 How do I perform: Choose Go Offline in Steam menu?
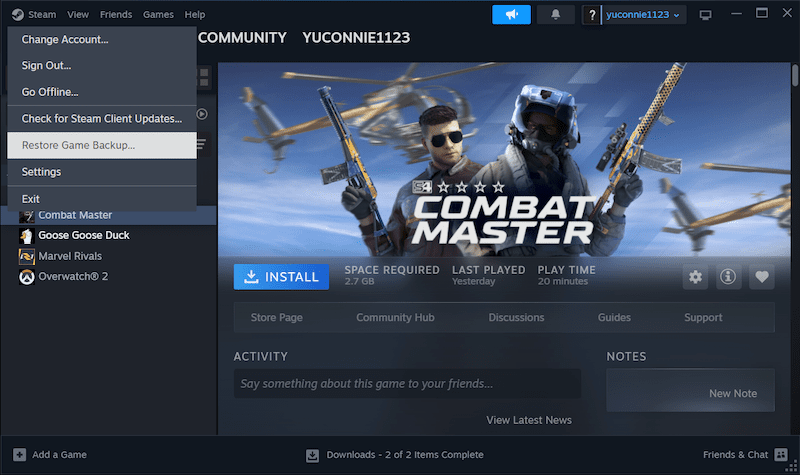click(x=50, y=92)
